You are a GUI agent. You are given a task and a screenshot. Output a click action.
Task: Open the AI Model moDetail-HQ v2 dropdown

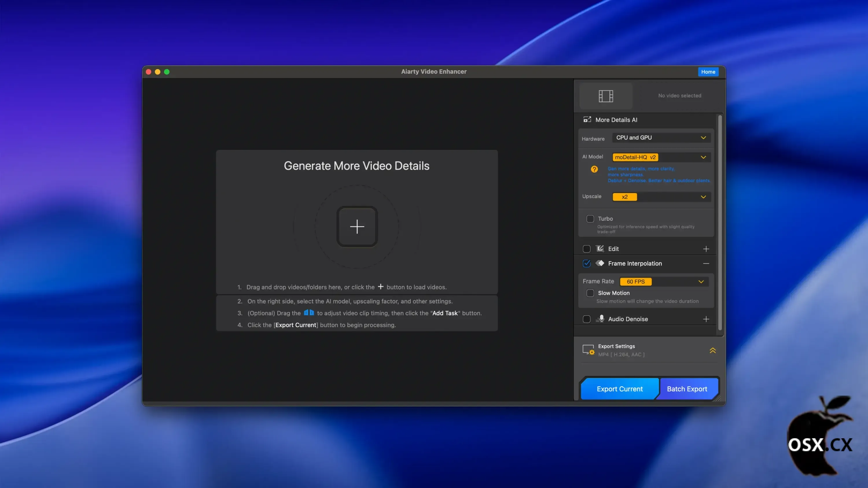(661, 157)
